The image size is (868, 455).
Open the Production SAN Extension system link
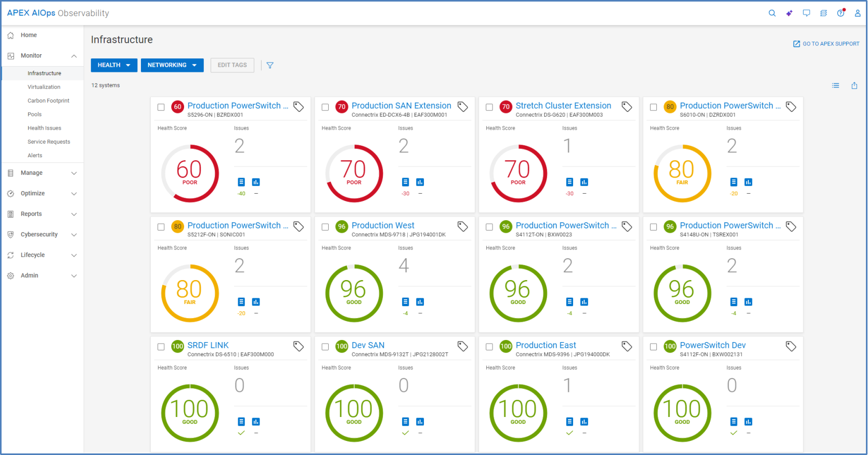pos(401,106)
